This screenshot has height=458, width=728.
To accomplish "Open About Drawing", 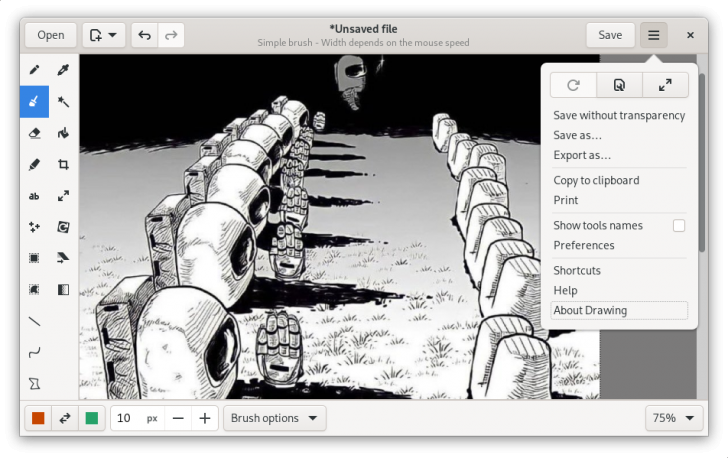I will click(619, 310).
